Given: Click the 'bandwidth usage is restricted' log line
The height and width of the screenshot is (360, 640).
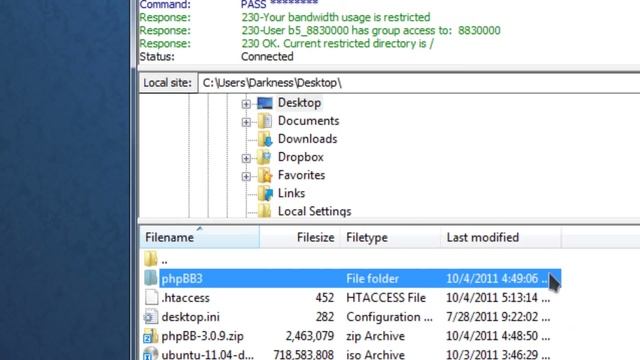Looking at the screenshot, I should 336,18.
